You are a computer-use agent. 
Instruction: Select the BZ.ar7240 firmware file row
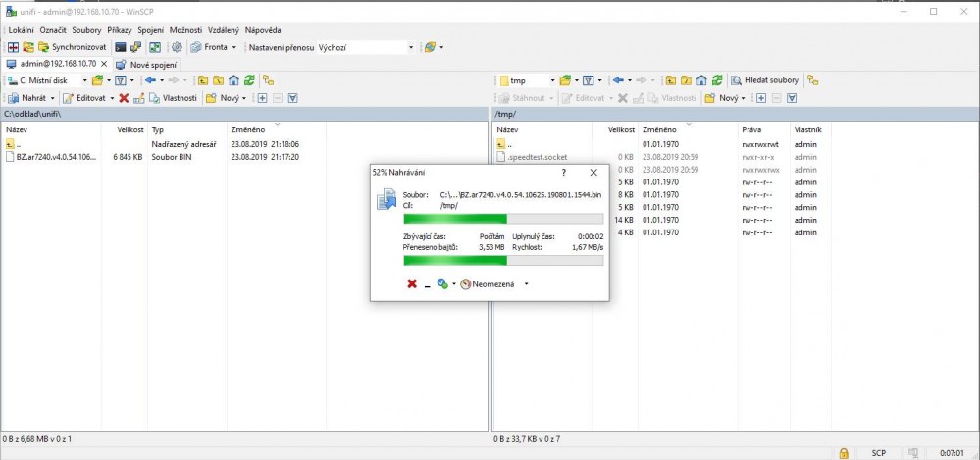(x=56, y=157)
